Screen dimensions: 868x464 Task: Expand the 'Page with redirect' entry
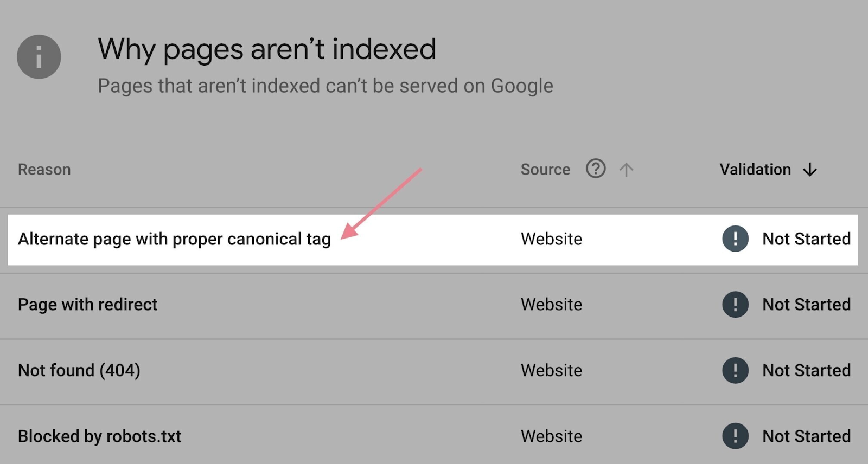(x=87, y=305)
